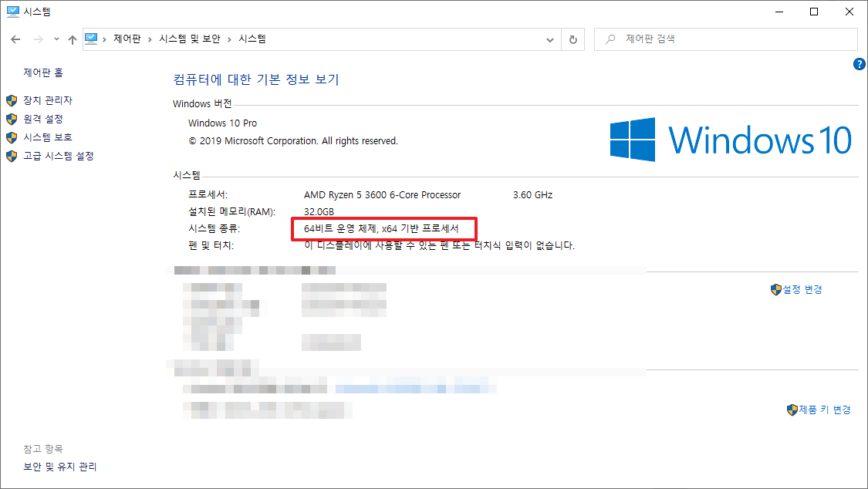868x489 pixels.
Task: Open 제어판 홈 link
Action: (x=43, y=73)
